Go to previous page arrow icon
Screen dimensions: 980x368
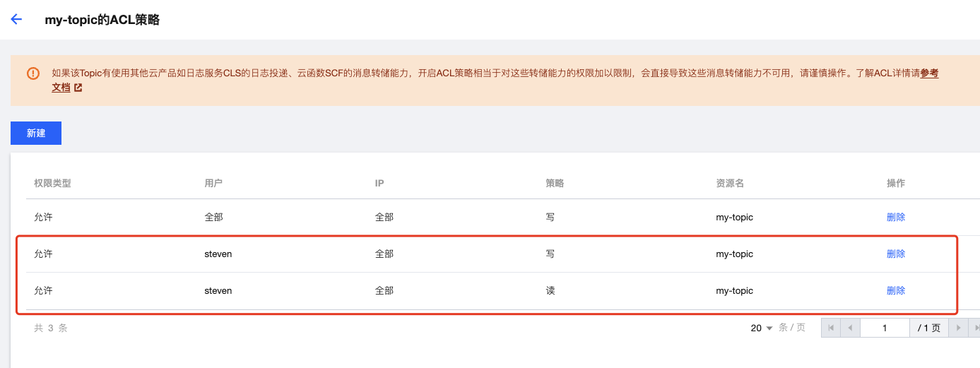850,328
